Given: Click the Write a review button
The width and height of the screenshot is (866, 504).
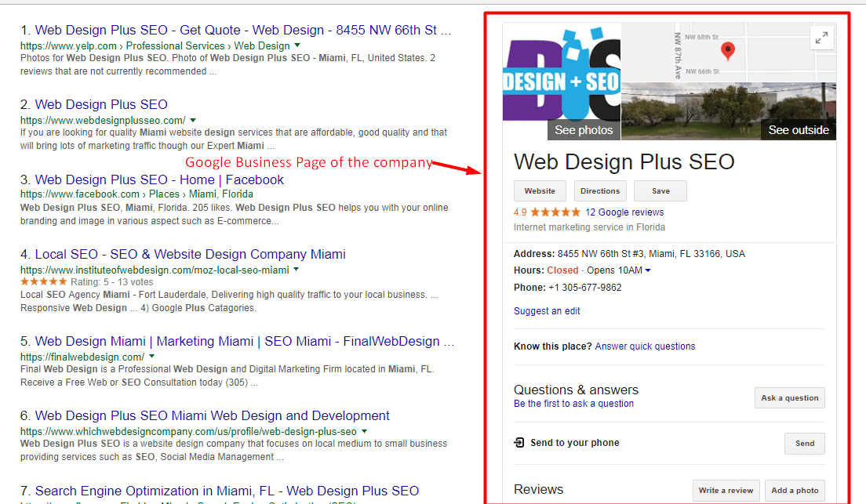Looking at the screenshot, I should (726, 490).
